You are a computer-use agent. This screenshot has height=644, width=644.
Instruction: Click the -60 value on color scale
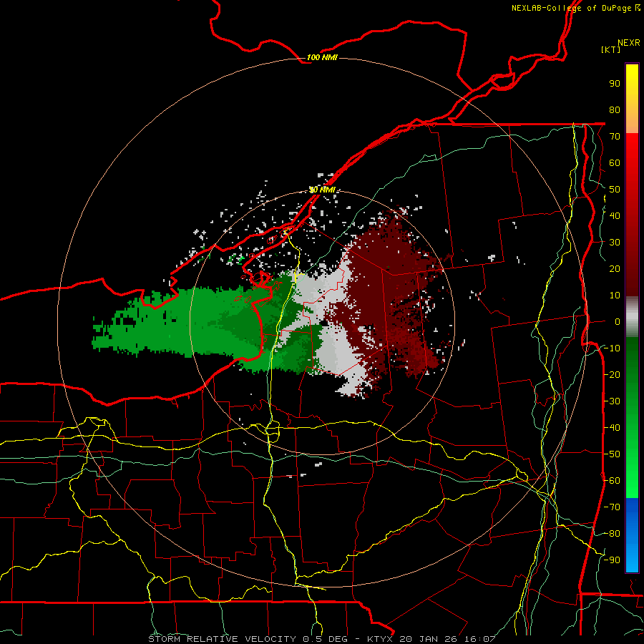click(612, 481)
